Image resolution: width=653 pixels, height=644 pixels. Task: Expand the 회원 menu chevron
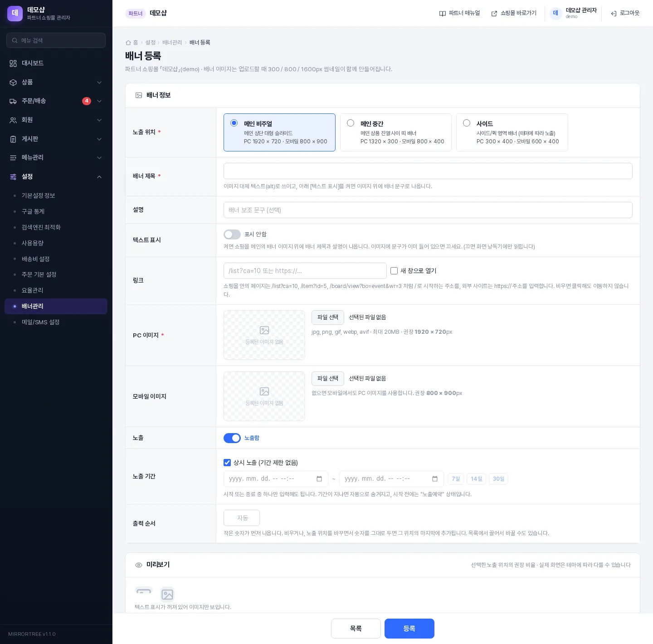[99, 120]
